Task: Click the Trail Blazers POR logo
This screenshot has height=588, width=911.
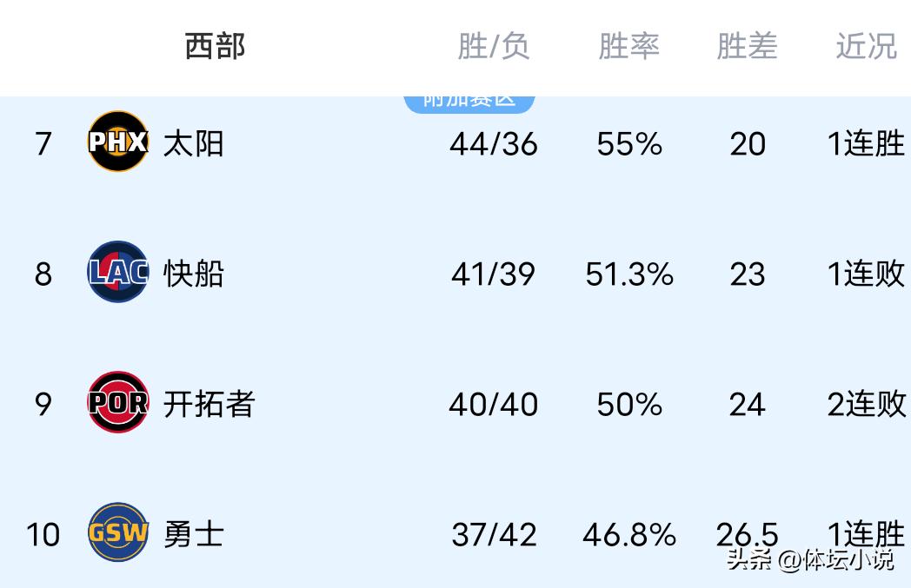Action: [x=118, y=402]
